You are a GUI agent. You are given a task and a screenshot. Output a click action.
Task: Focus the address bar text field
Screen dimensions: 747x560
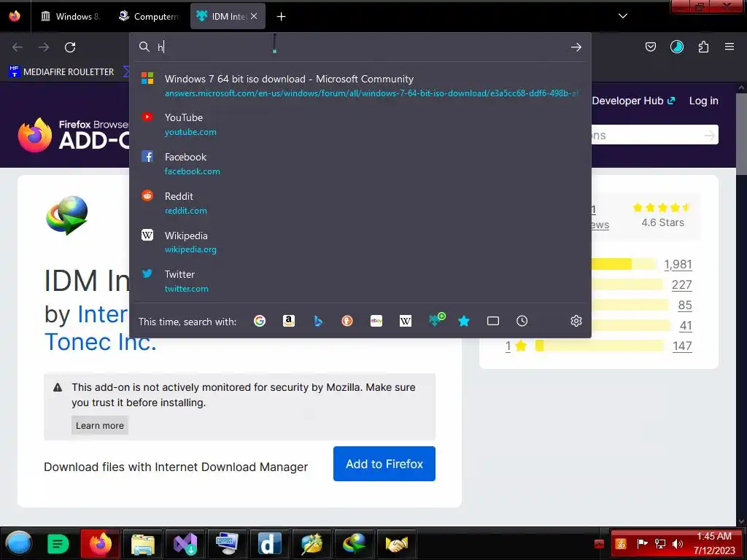(x=360, y=47)
